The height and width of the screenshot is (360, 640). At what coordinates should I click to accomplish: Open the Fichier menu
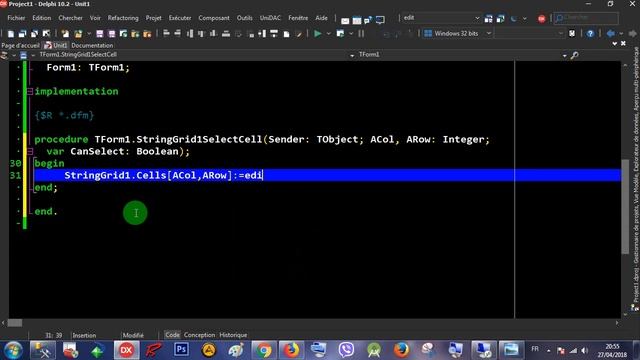pyautogui.click(x=16, y=18)
